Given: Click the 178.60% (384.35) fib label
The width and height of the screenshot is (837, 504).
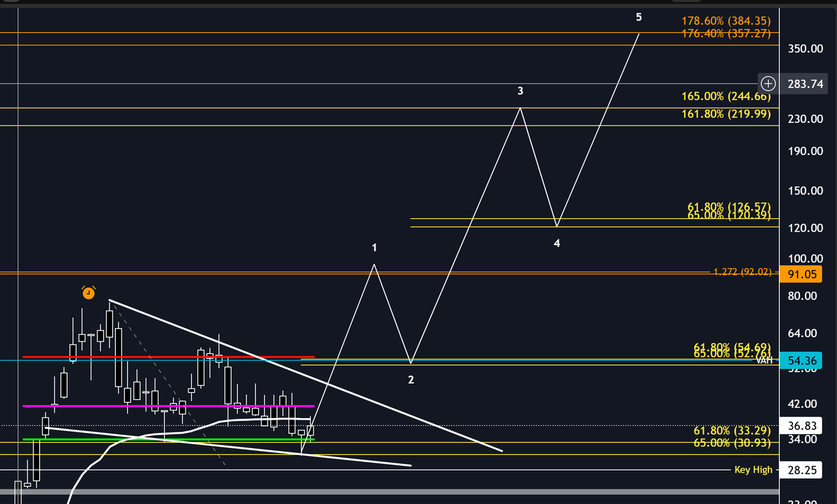Looking at the screenshot, I should (726, 21).
